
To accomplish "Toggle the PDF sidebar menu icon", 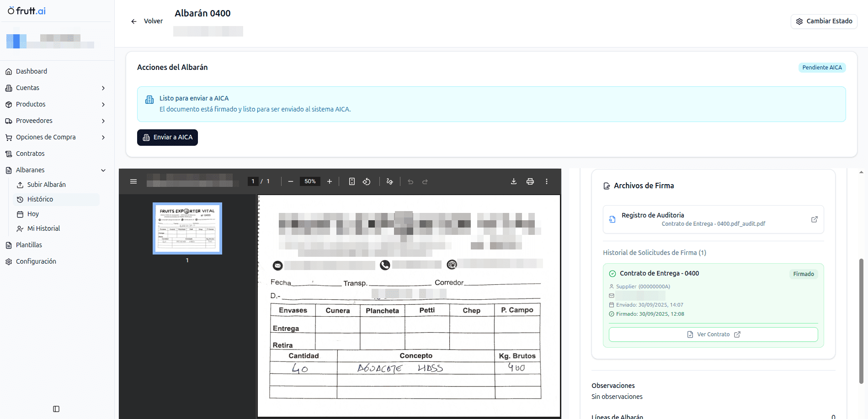I will pos(133,181).
